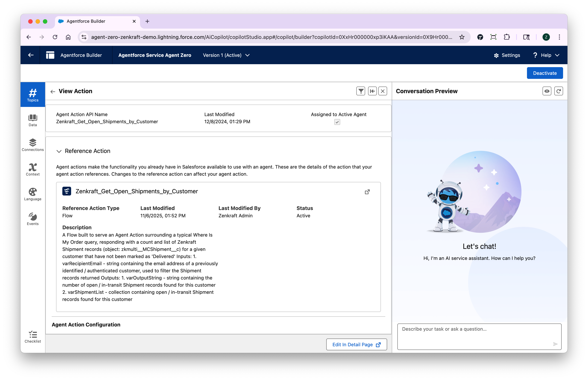Refresh the Conversation Preview

tap(558, 91)
